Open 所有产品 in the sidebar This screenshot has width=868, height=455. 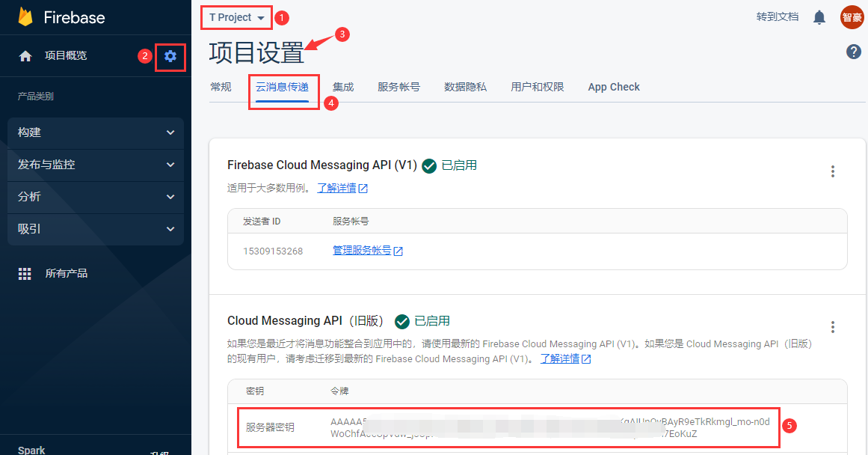67,274
